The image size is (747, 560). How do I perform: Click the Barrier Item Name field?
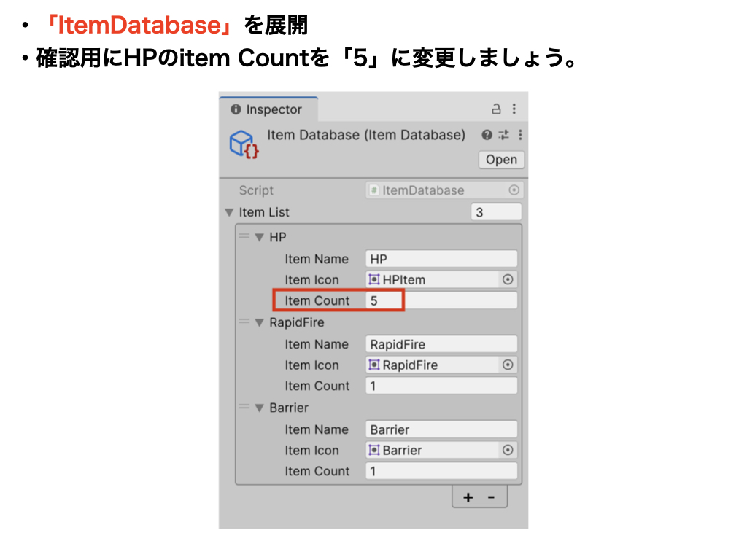(x=441, y=429)
